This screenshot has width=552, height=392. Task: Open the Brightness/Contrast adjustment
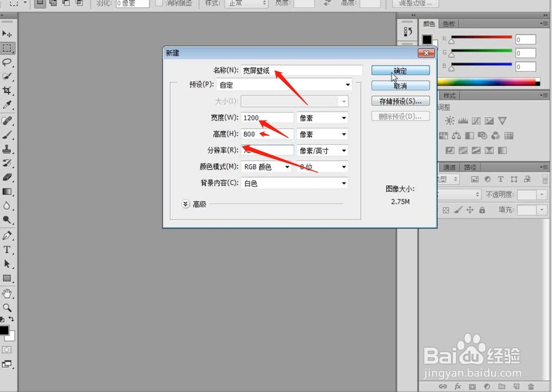pos(451,120)
